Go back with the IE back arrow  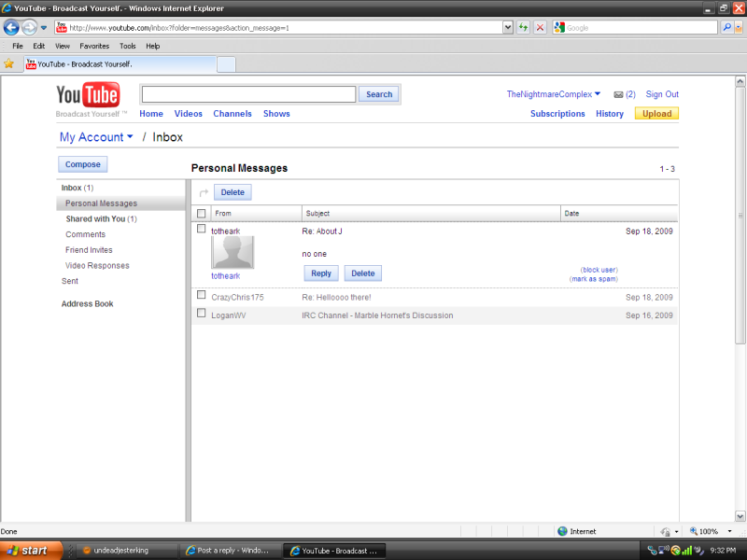[x=11, y=28]
